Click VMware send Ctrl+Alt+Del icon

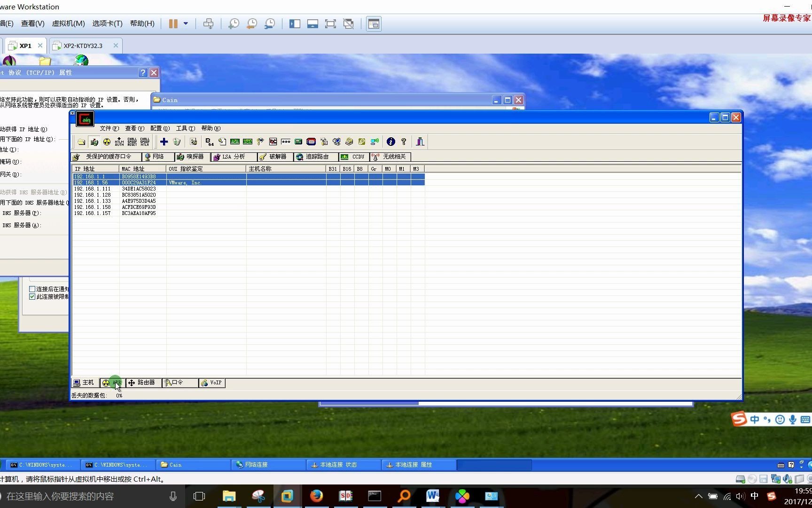[209, 24]
